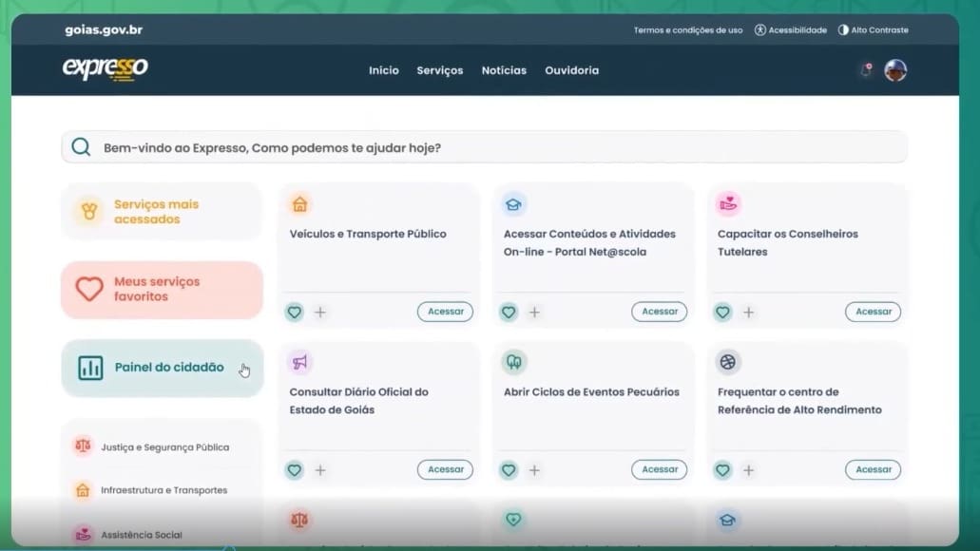The height and width of the screenshot is (551, 980).
Task: Toggle favorite heart on Centro de Referência card
Action: coord(723,469)
